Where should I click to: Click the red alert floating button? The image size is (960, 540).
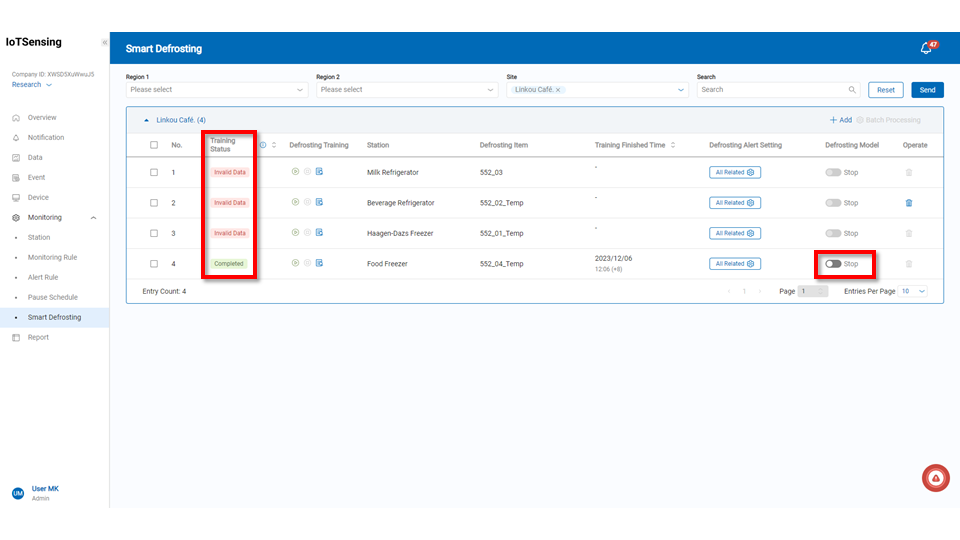click(935, 479)
